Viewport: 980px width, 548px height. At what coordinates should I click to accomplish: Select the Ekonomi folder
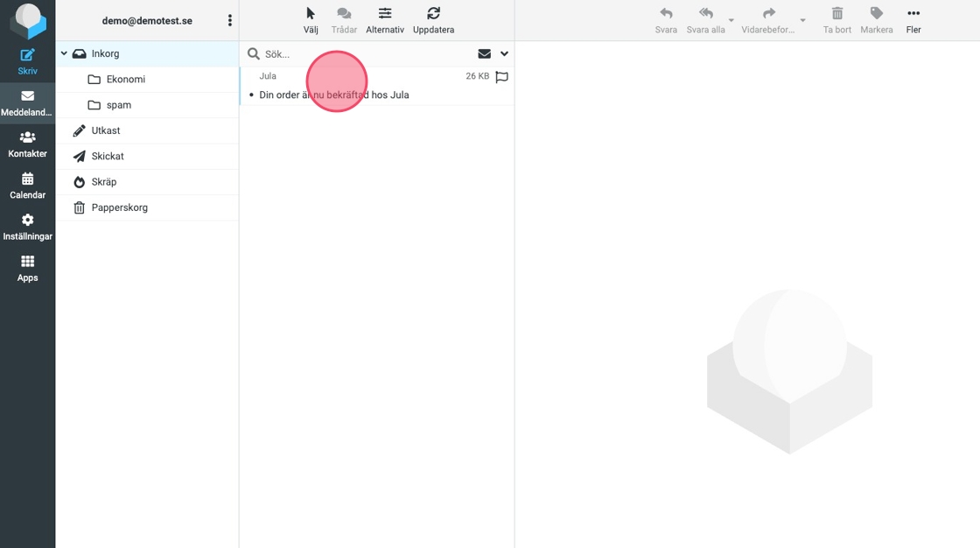pyautogui.click(x=125, y=80)
